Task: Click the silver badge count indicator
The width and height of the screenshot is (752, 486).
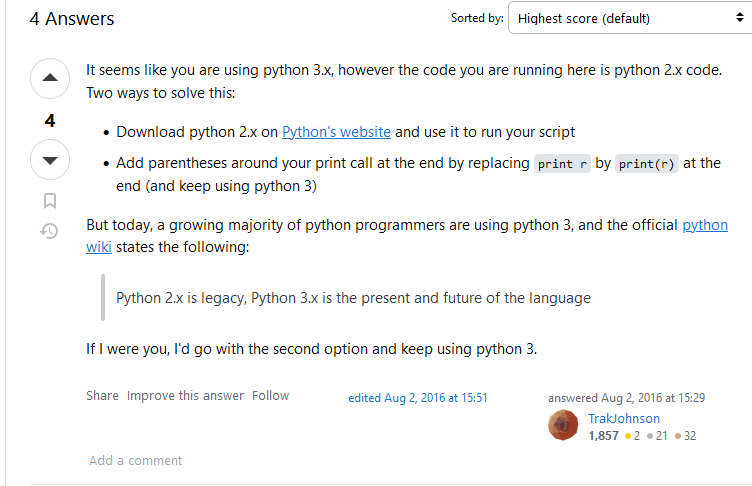Action: click(656, 436)
